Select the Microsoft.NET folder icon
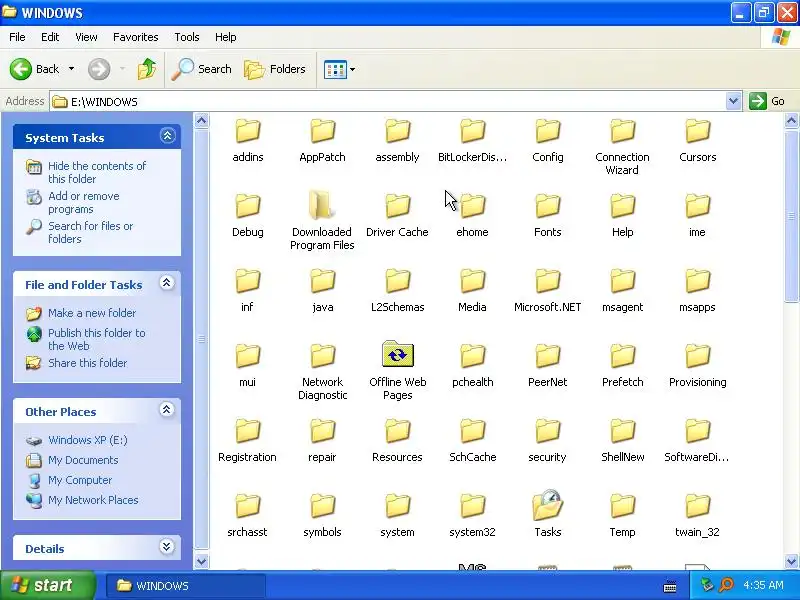 click(x=547, y=281)
